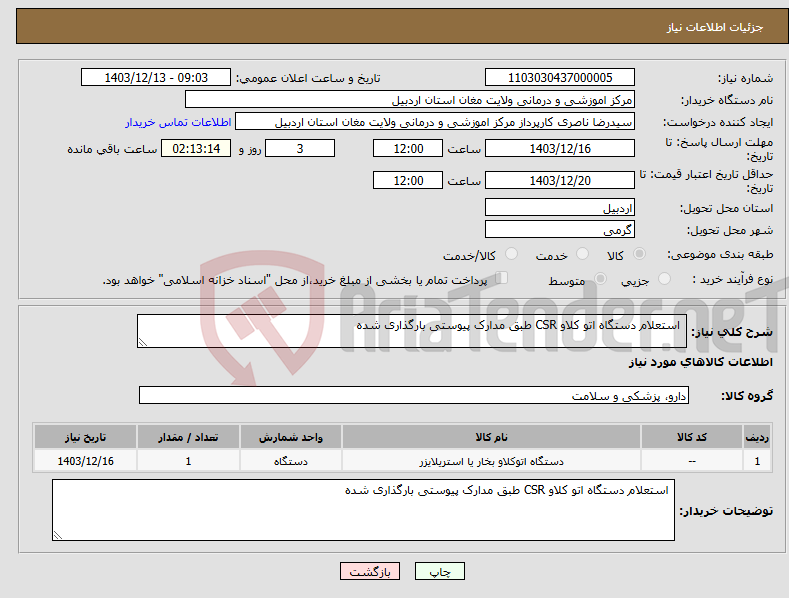This screenshot has width=789, height=598.
Task: Click the delivery province field اردبیل
Action: 560,207
